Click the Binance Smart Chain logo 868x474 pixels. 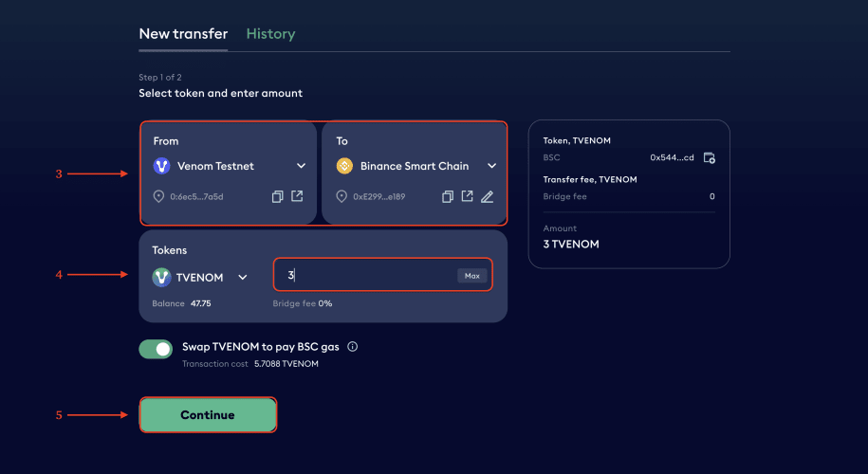[x=344, y=166]
